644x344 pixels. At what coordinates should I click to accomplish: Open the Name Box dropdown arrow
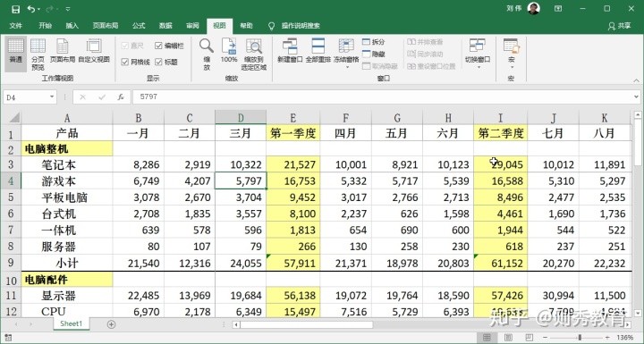click(52, 96)
